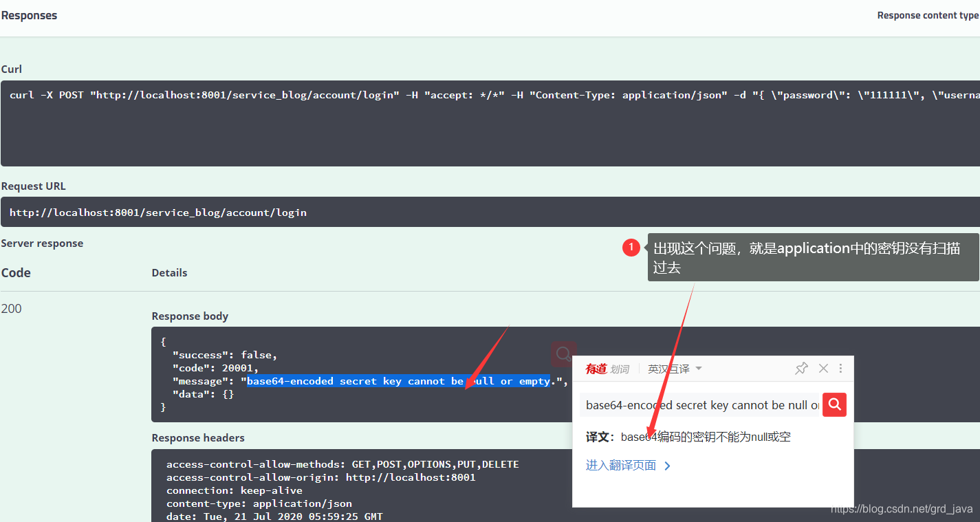Open the 进入翻译页面 link
The image size is (980, 522).
[628, 466]
